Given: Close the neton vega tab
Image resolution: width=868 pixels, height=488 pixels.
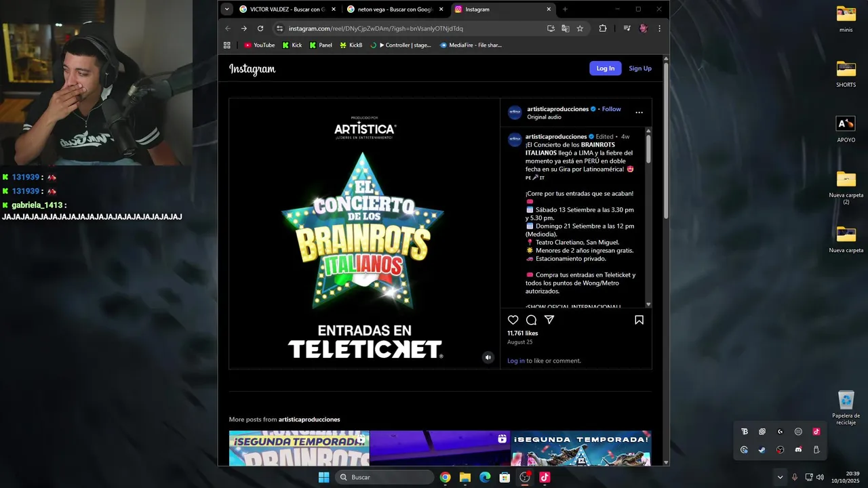Looking at the screenshot, I should 441,9.
